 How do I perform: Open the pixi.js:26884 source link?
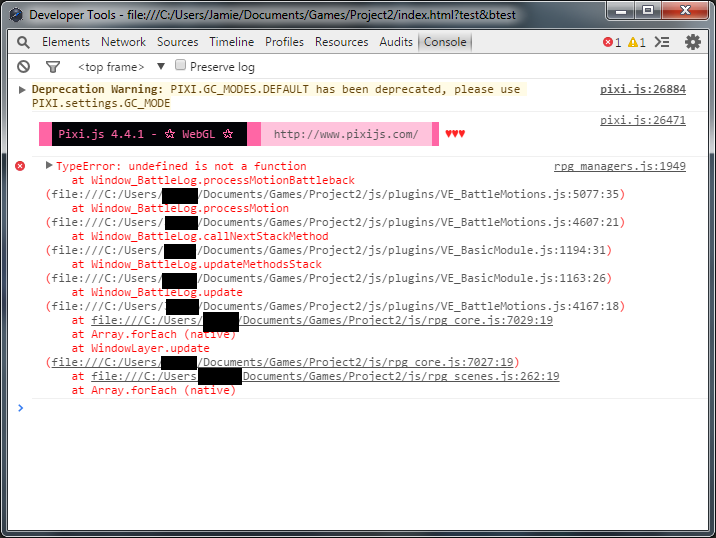642,89
